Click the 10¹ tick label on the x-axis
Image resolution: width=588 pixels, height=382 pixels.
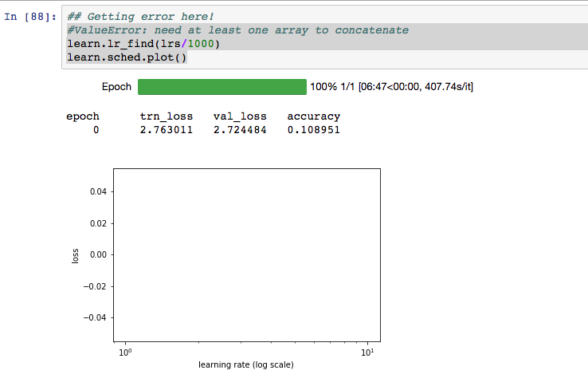(367, 352)
